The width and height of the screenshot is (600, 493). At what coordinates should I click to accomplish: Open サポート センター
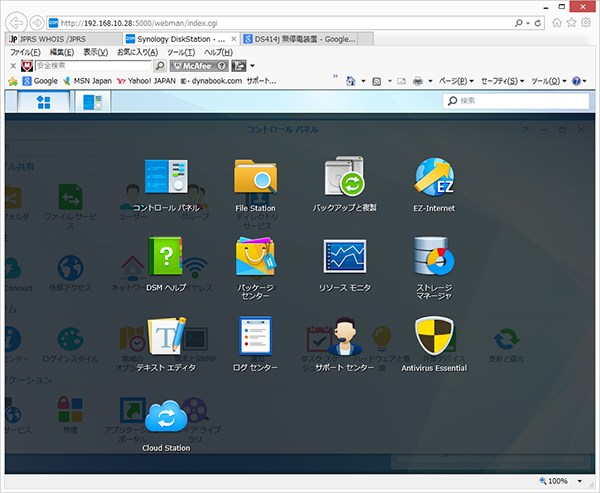coord(345,336)
